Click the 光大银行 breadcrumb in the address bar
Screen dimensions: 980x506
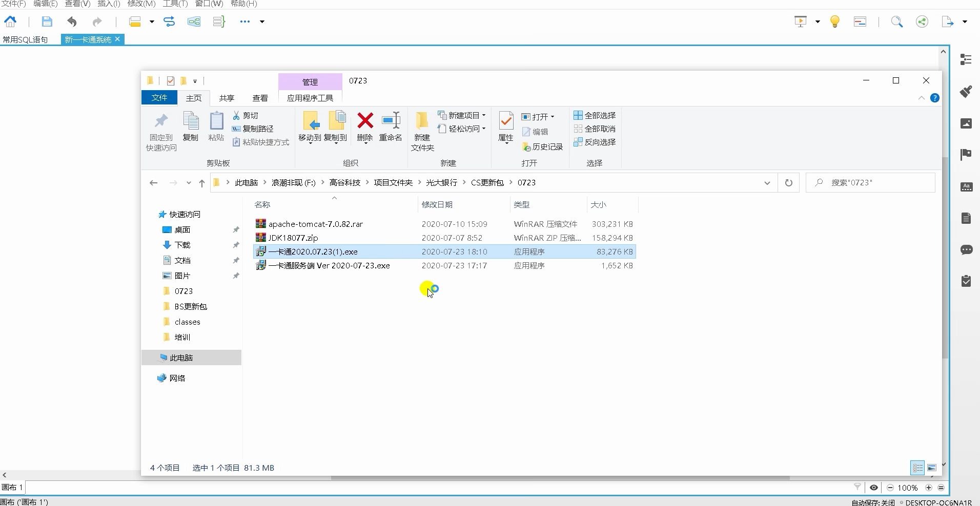tap(441, 183)
